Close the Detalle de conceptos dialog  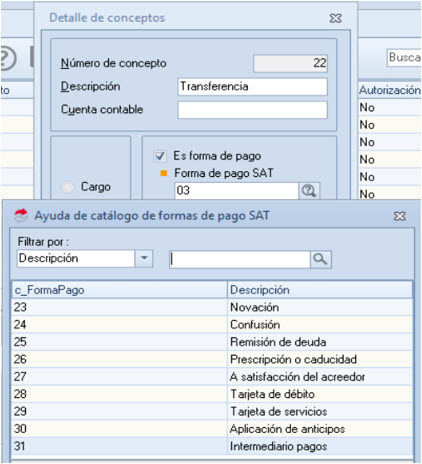335,18
